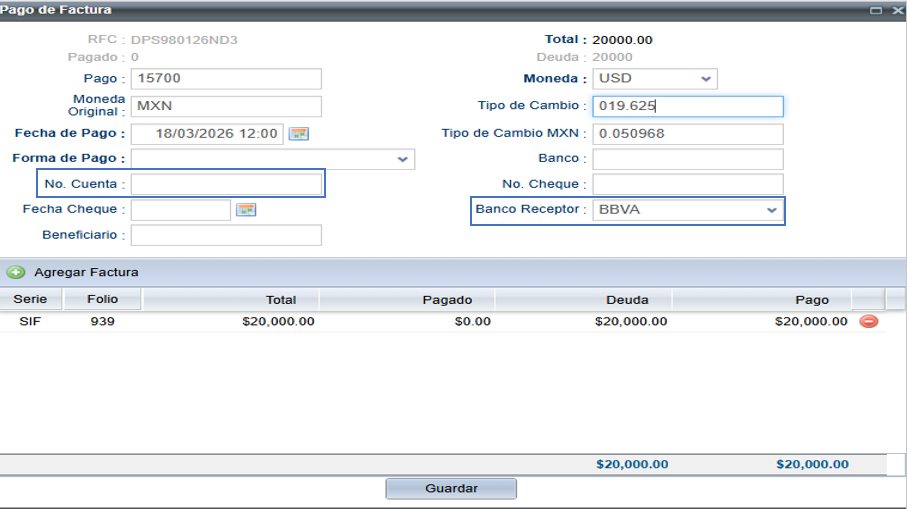907x509 pixels.
Task: Click the Beneficiario text field
Action: (x=226, y=236)
